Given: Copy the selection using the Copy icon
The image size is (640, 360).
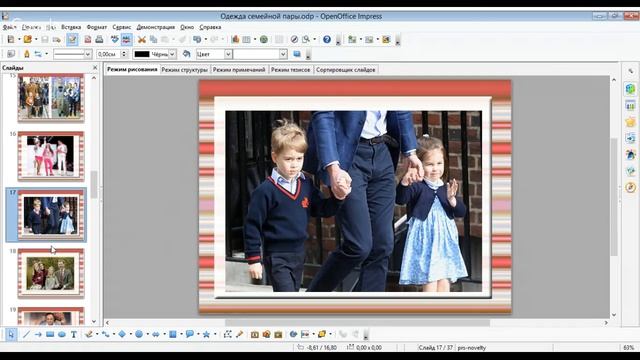Looking at the screenshot, I should pyautogui.click(x=153, y=40).
